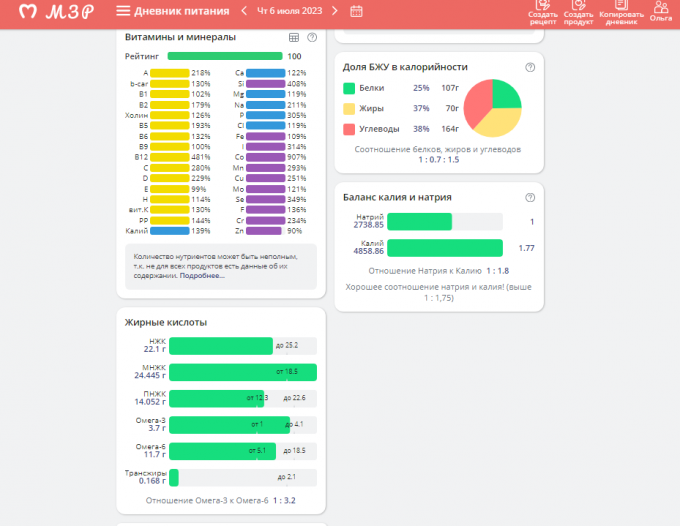This screenshot has width=680, height=526.
Task: Open the calendar date picker icon
Action: (356, 11)
